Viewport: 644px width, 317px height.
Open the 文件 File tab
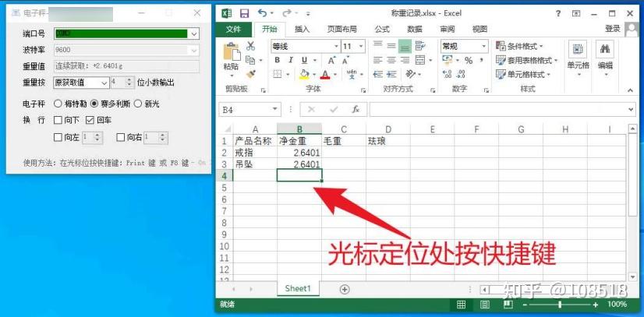pyautogui.click(x=233, y=29)
